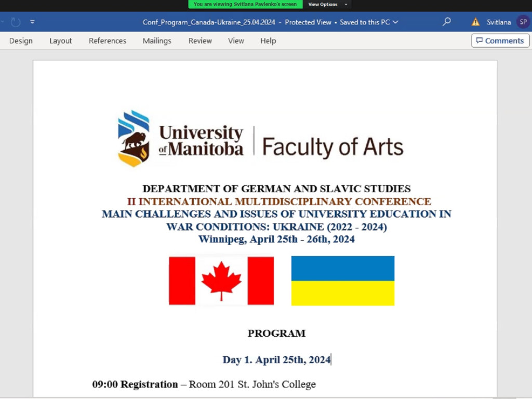
Task: Select the Ukrainian flag image
Action: 343,281
